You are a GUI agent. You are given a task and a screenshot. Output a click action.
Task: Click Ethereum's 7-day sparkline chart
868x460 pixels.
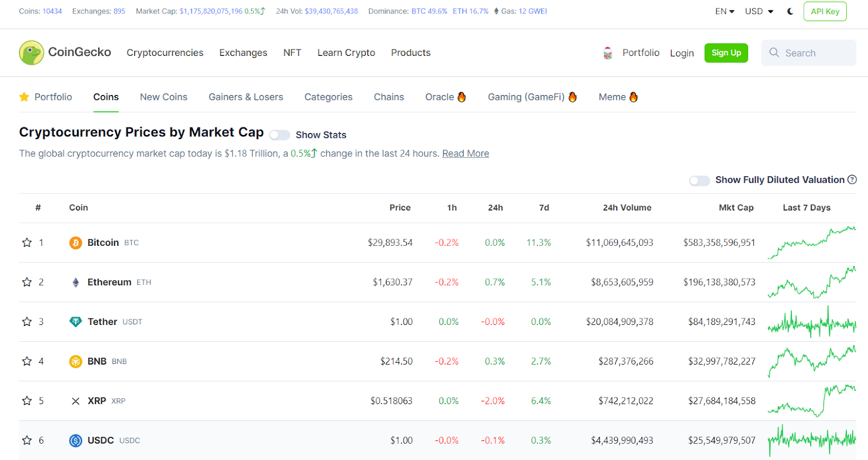(x=812, y=282)
